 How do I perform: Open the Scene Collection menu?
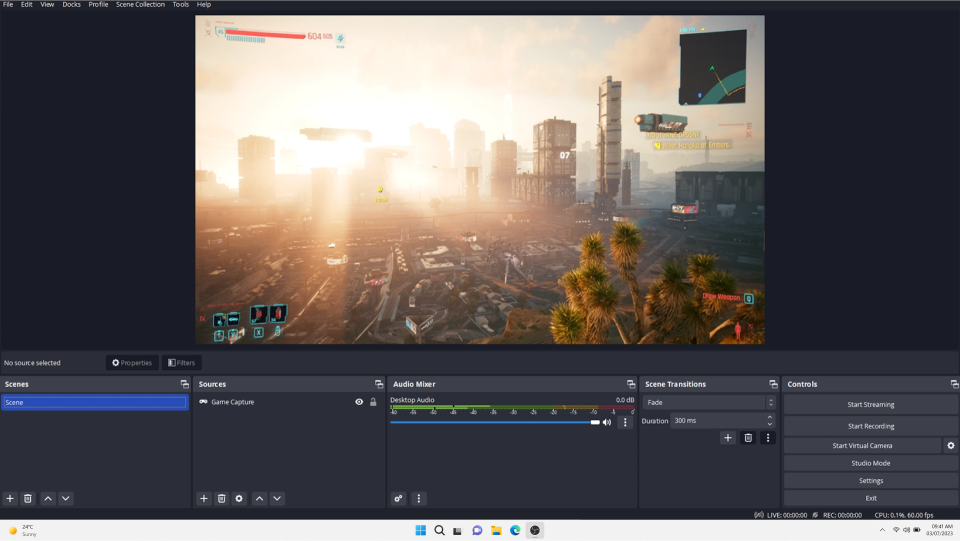(140, 5)
